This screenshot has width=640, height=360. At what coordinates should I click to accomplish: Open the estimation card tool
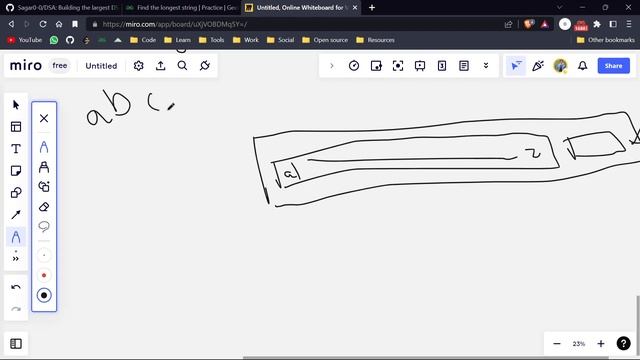coord(442,66)
